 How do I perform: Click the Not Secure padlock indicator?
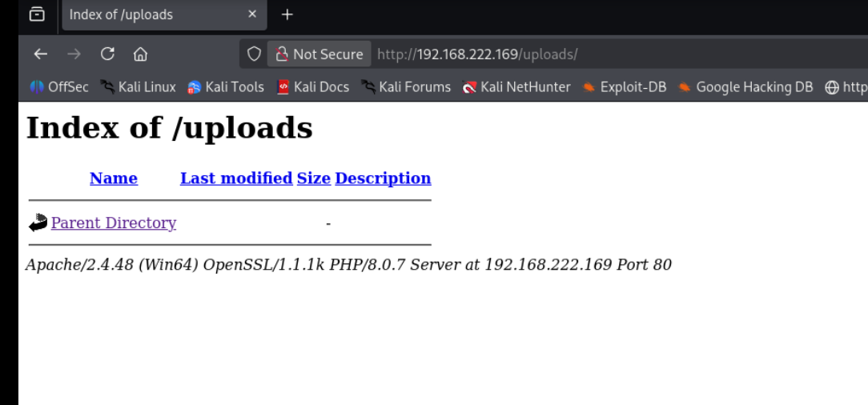point(319,54)
